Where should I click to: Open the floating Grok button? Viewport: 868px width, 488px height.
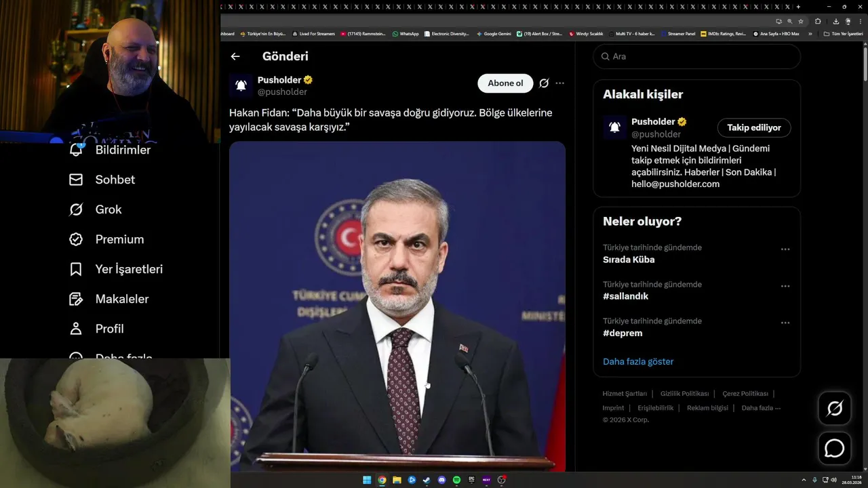tap(835, 408)
